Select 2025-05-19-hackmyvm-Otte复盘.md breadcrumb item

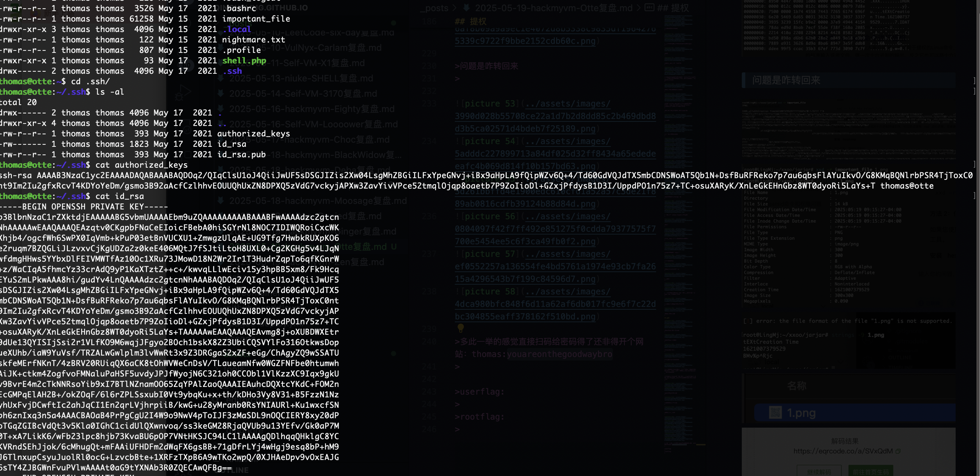[553, 8]
